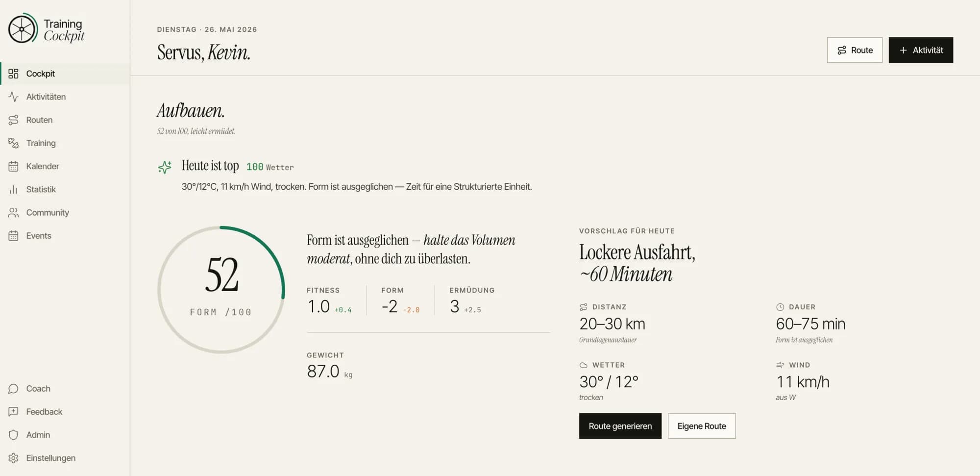The height and width of the screenshot is (476, 980).
Task: Click the Feedback message-plus icon
Action: tap(13, 411)
